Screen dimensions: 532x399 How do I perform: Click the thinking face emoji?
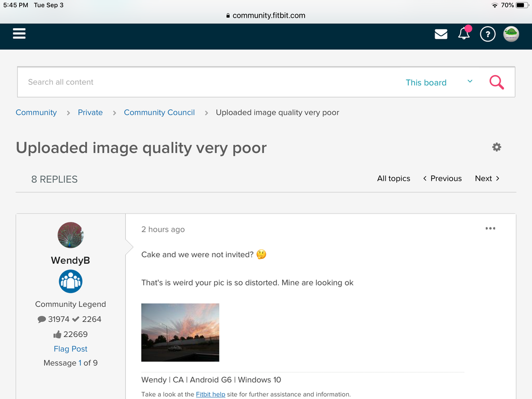261,255
